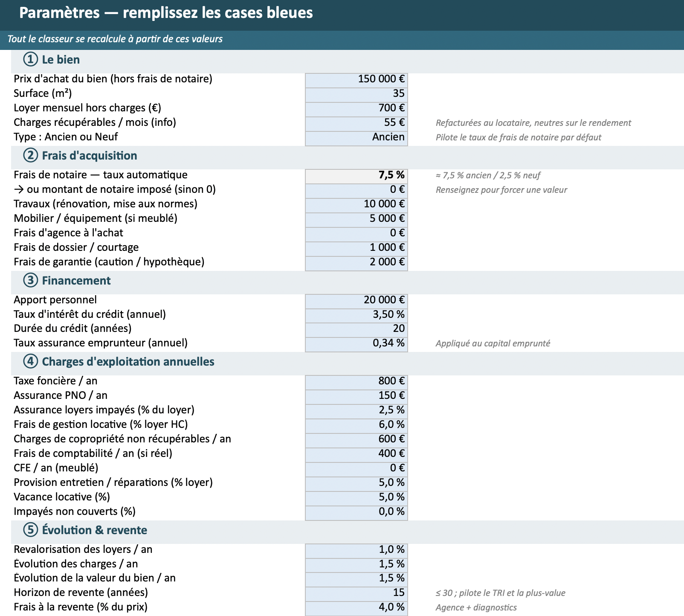Select note Pilote le taux de frais de notaire
The image size is (684, 616).
coord(519,137)
